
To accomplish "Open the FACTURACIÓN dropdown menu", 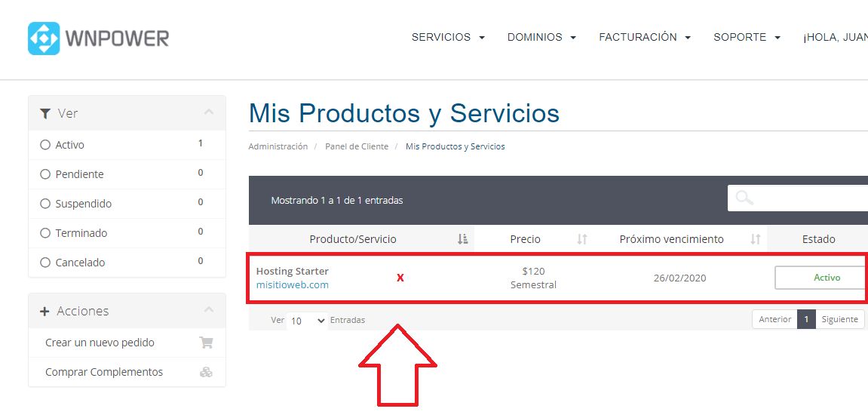I will coord(645,37).
